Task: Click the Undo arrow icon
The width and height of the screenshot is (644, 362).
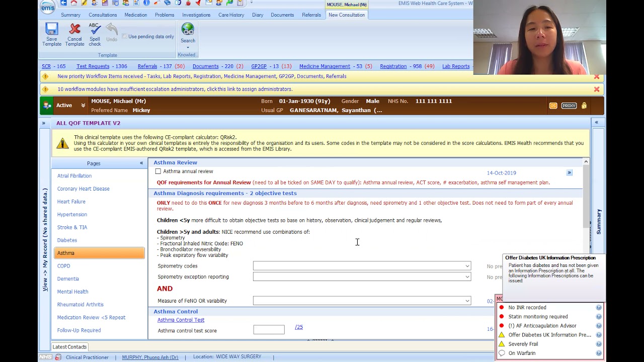Action: (112, 30)
